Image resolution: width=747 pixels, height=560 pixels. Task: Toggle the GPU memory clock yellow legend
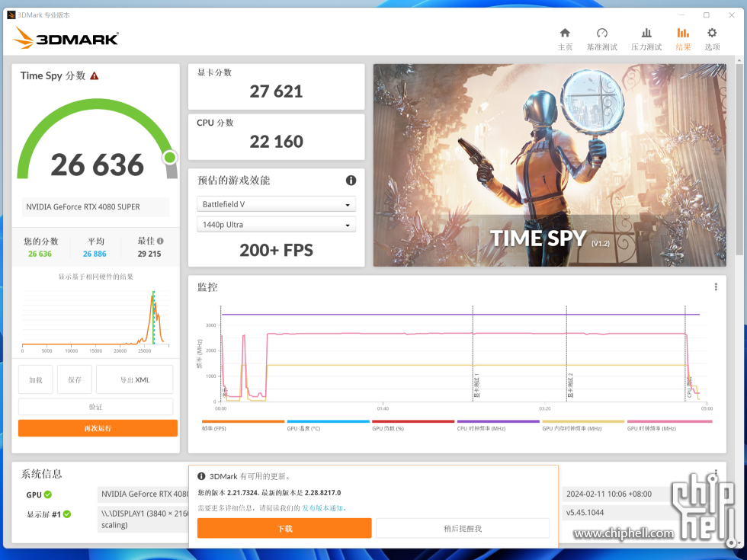(x=583, y=425)
